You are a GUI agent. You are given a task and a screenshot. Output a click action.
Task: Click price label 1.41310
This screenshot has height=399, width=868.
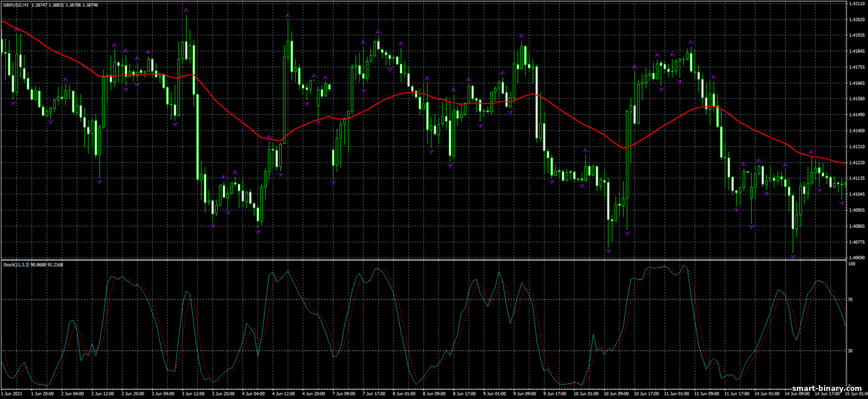point(856,147)
